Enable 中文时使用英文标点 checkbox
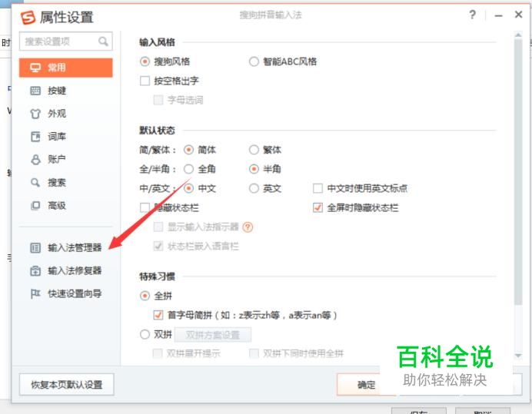This screenshot has height=414, width=532. 318,188
